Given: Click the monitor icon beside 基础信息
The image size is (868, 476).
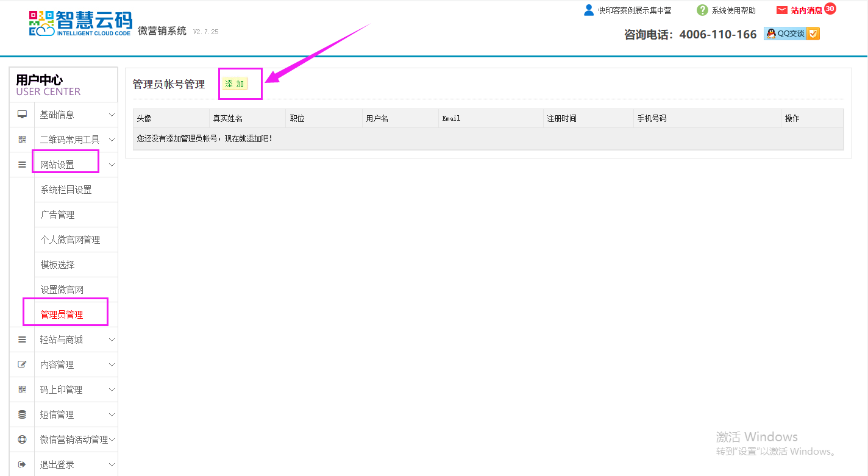Looking at the screenshot, I should click(x=22, y=115).
